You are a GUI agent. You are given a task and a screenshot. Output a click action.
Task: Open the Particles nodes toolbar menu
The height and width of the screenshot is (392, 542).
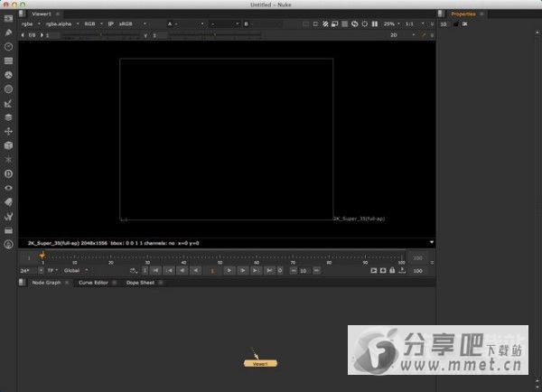pyautogui.click(x=8, y=160)
